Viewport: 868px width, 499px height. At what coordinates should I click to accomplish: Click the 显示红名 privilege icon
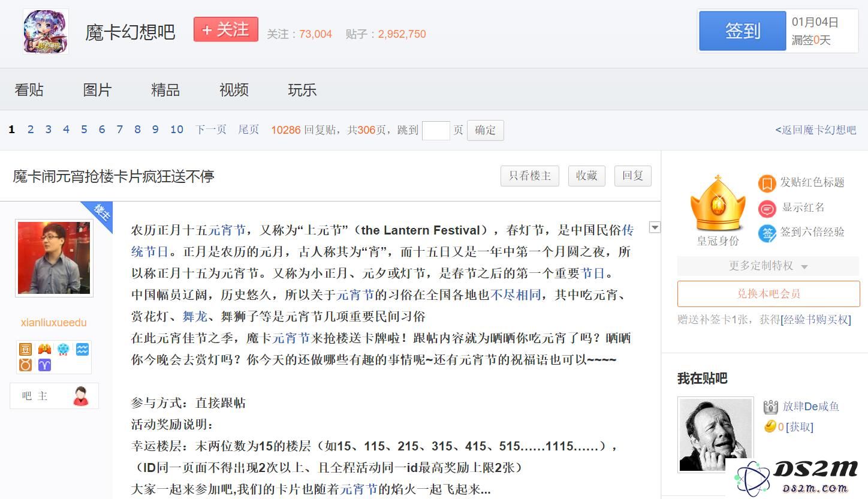pyautogui.click(x=767, y=208)
